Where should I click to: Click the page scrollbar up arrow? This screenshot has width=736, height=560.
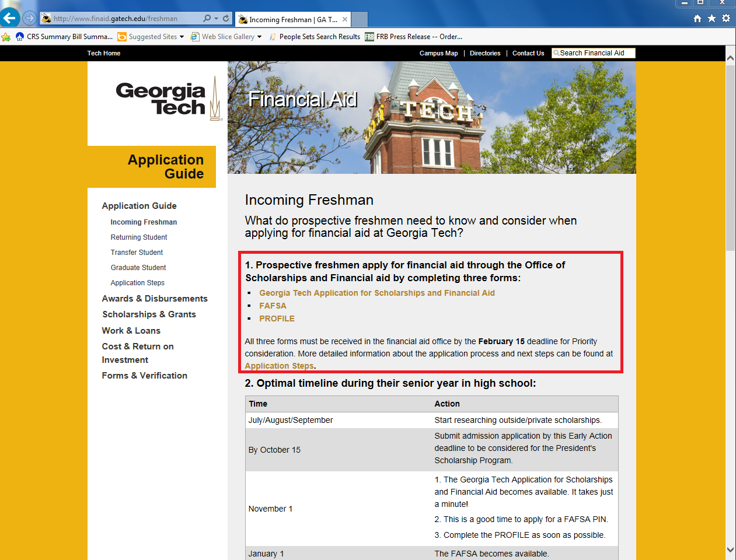(x=730, y=57)
